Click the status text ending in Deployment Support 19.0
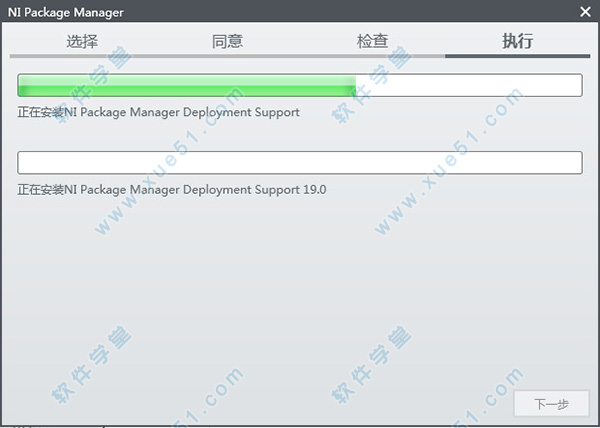This screenshot has width=600, height=428. coord(172,190)
